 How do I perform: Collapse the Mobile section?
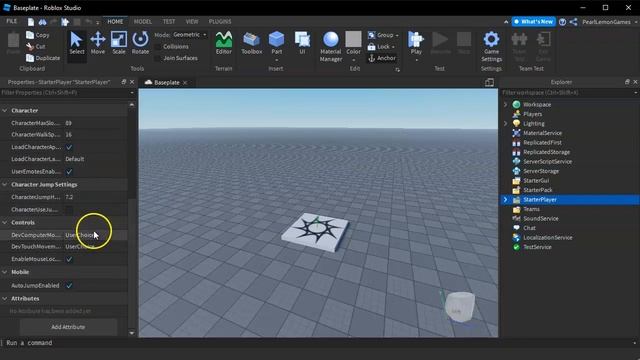click(x=5, y=272)
